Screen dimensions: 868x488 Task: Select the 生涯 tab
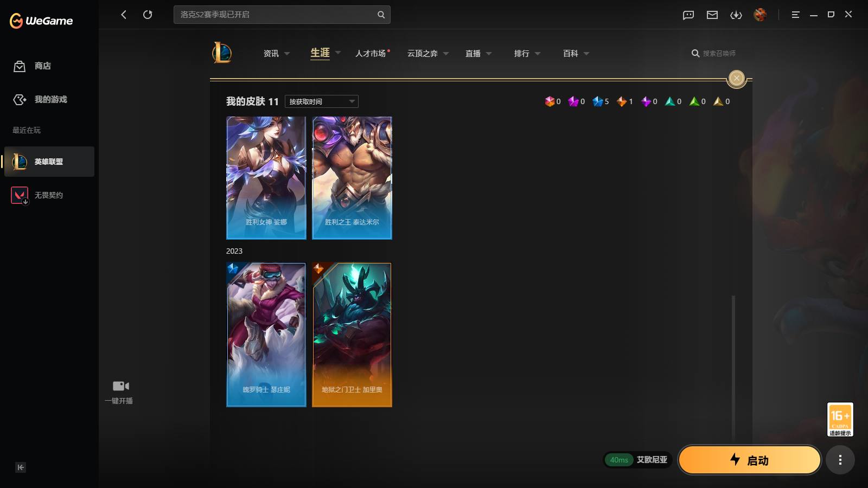tap(320, 53)
